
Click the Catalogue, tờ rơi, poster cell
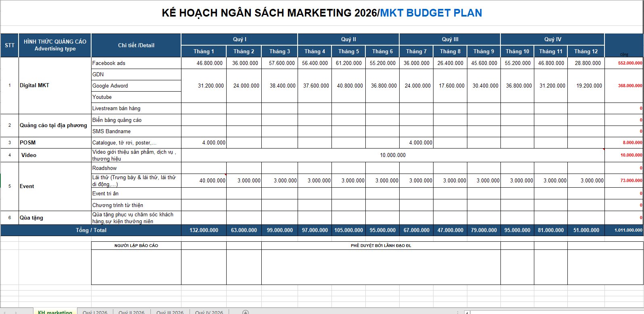pyautogui.click(x=136, y=142)
